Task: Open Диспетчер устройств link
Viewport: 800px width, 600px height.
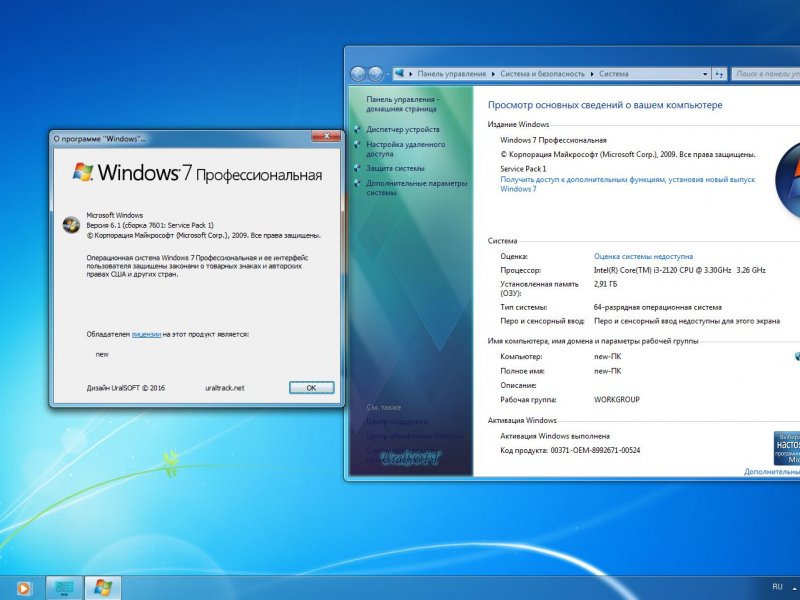Action: [x=403, y=130]
